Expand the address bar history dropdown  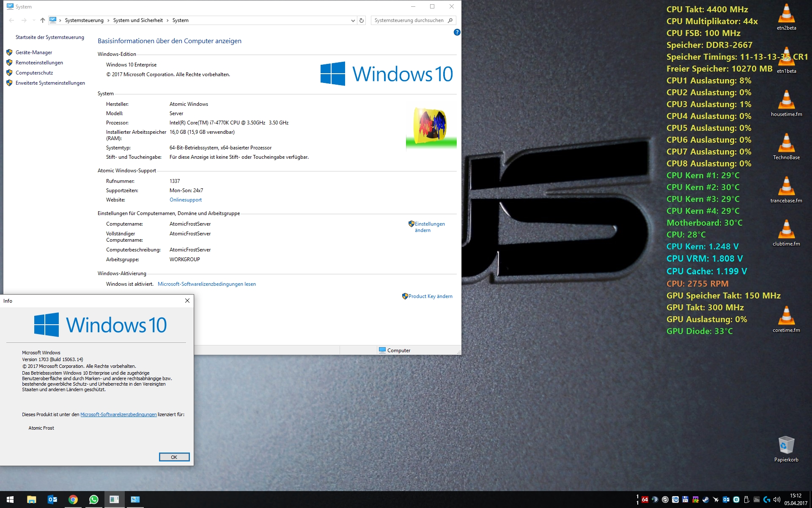coord(353,20)
